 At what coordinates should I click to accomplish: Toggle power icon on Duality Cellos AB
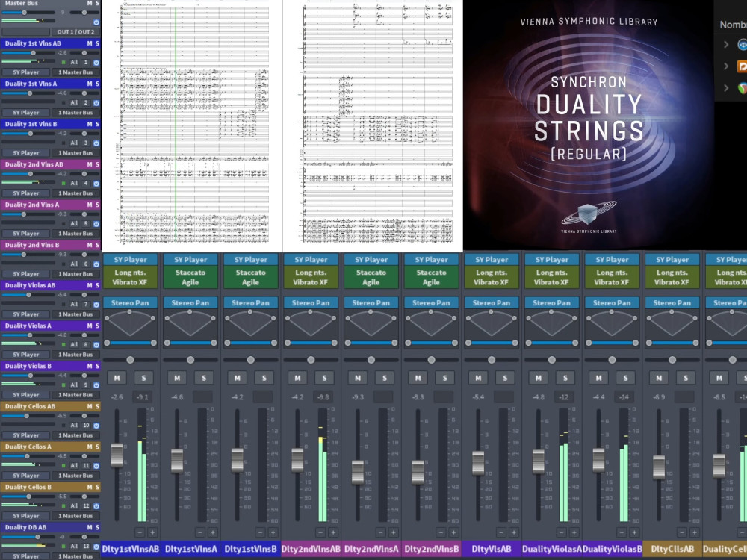pyautogui.click(x=96, y=426)
